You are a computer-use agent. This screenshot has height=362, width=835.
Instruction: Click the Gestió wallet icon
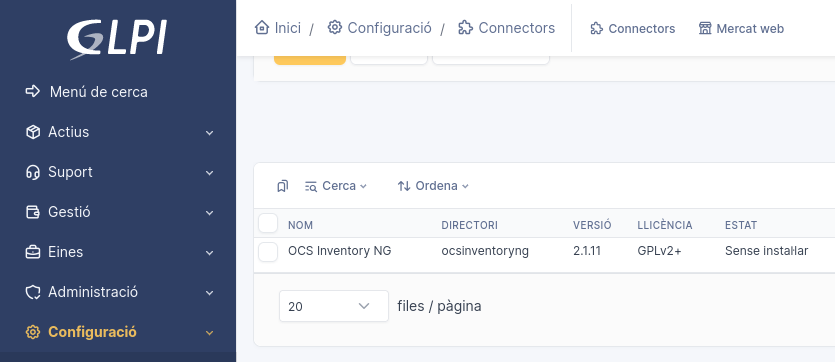pyautogui.click(x=32, y=212)
